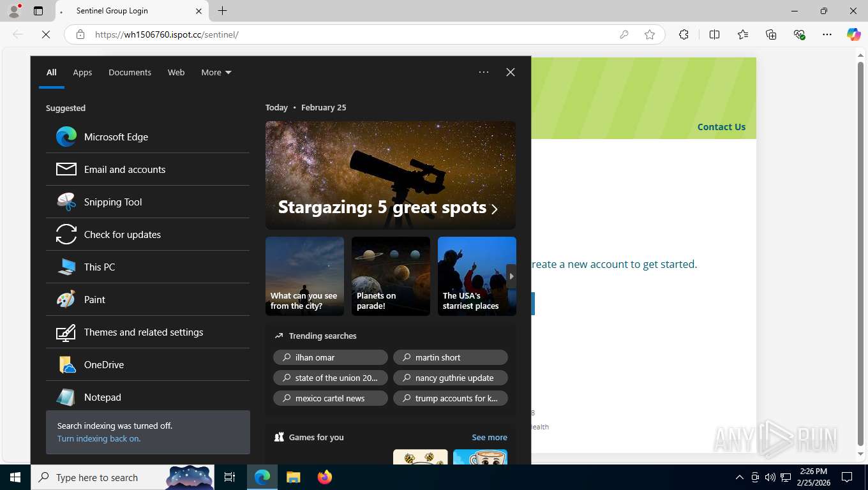
Task: Click the Edge taskbar icon
Action: pyautogui.click(x=262, y=477)
